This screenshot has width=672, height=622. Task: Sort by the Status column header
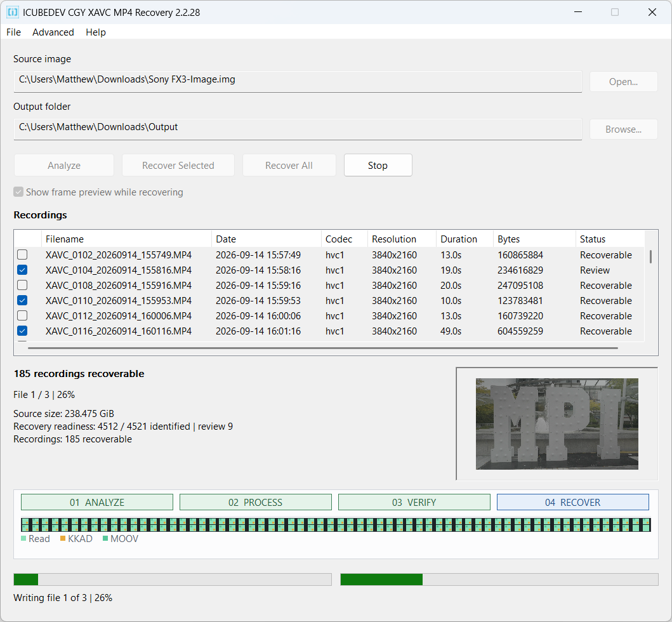click(x=609, y=239)
